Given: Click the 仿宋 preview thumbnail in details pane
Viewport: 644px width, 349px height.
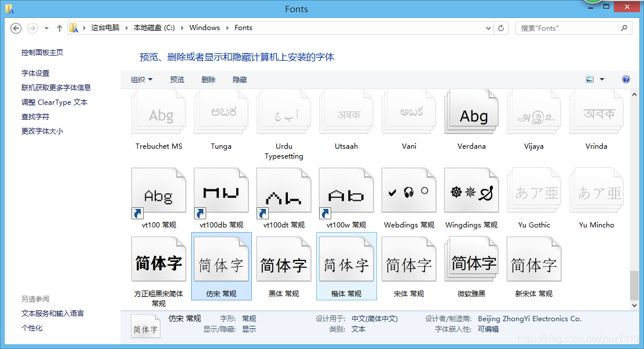Looking at the screenshot, I should [146, 326].
